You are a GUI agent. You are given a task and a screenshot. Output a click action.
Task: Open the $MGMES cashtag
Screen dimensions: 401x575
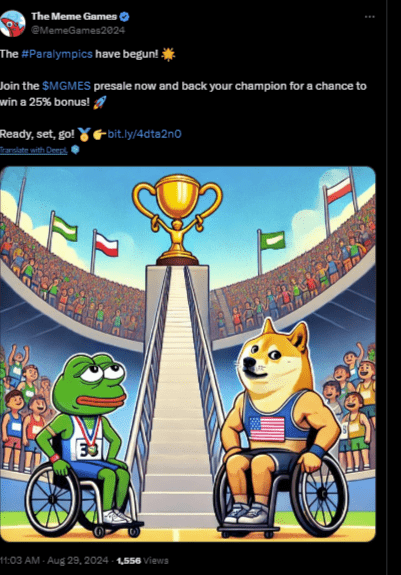pyautogui.click(x=66, y=86)
